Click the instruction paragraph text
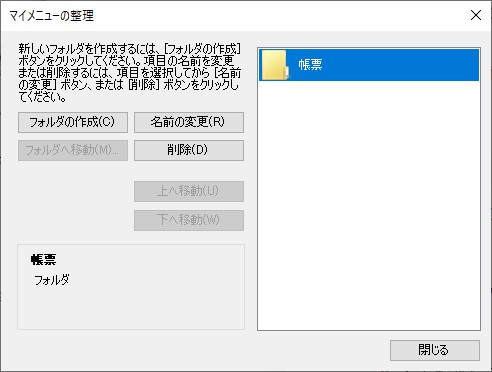Screen dimensions: 492x372 coord(129,73)
